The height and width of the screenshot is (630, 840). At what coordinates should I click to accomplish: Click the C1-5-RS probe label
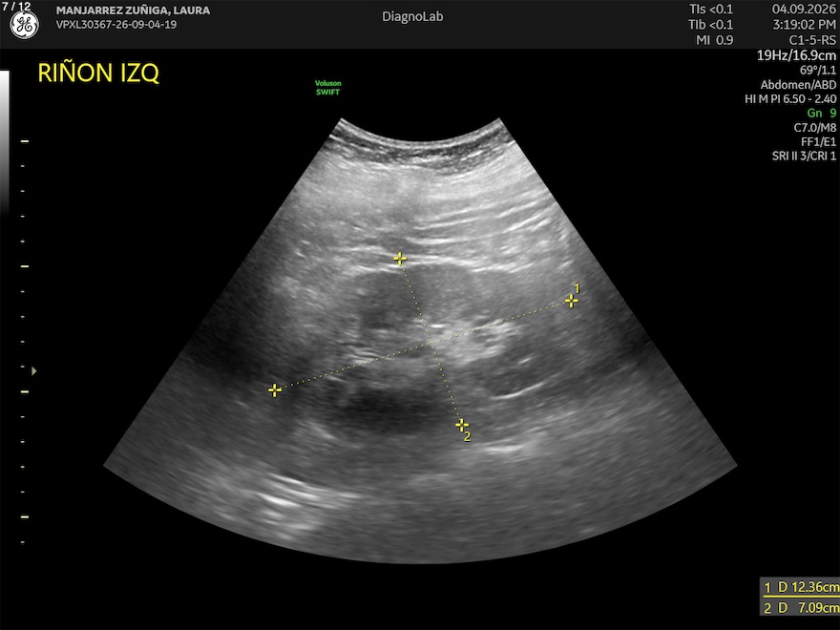pyautogui.click(x=812, y=40)
